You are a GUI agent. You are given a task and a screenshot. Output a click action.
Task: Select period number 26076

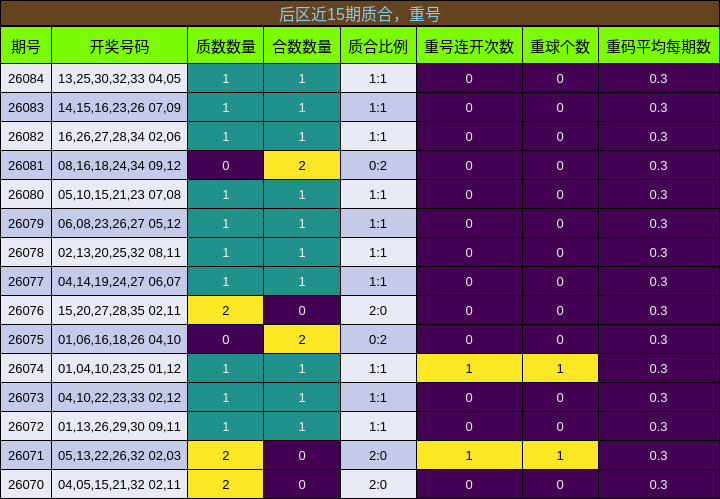pos(26,310)
